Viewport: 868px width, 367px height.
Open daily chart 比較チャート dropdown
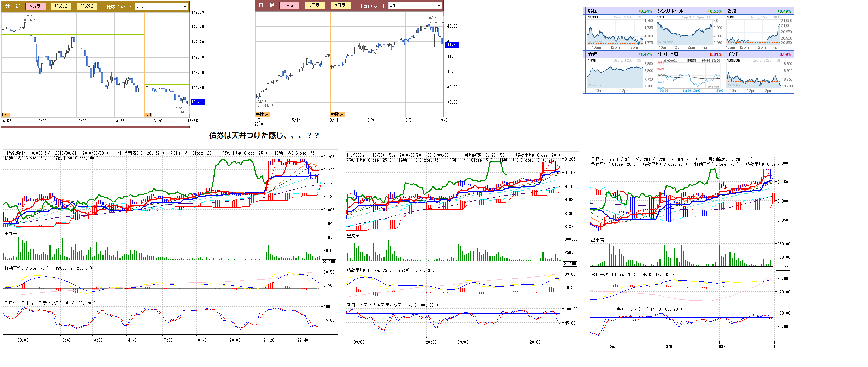tap(415, 6)
